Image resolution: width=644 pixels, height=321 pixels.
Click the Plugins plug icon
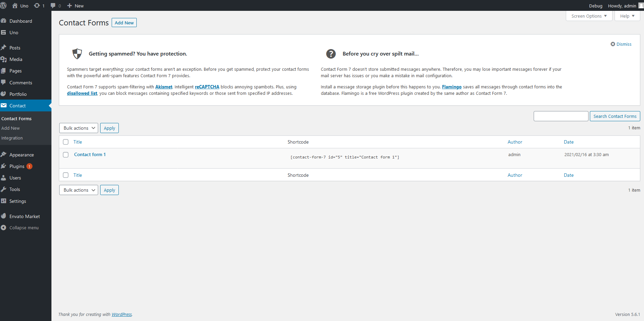[4, 166]
